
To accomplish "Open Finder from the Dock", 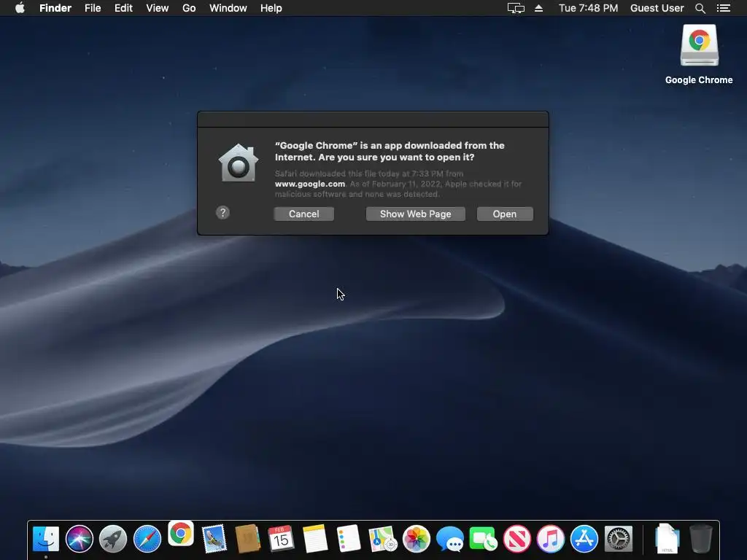I will [x=46, y=539].
